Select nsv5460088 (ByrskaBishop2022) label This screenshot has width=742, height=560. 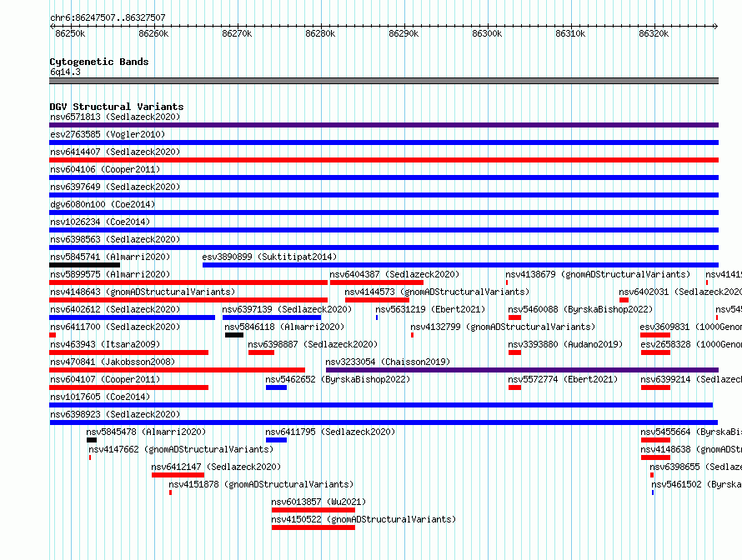[x=580, y=309]
